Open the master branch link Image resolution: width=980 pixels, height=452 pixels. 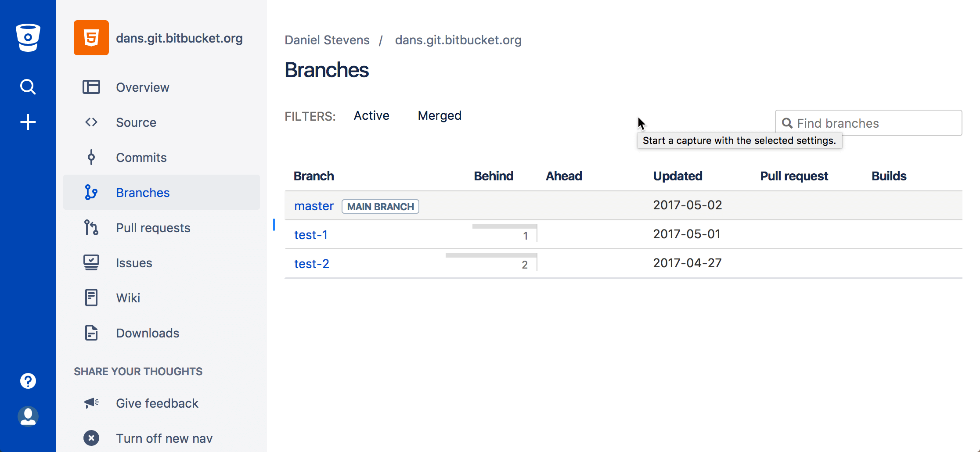(313, 205)
